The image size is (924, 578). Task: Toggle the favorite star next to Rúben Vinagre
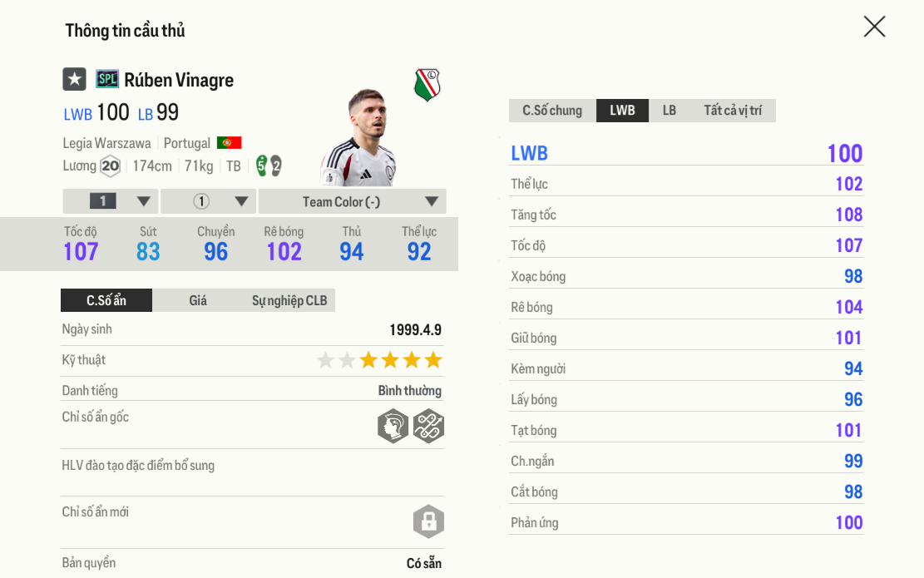[x=75, y=79]
